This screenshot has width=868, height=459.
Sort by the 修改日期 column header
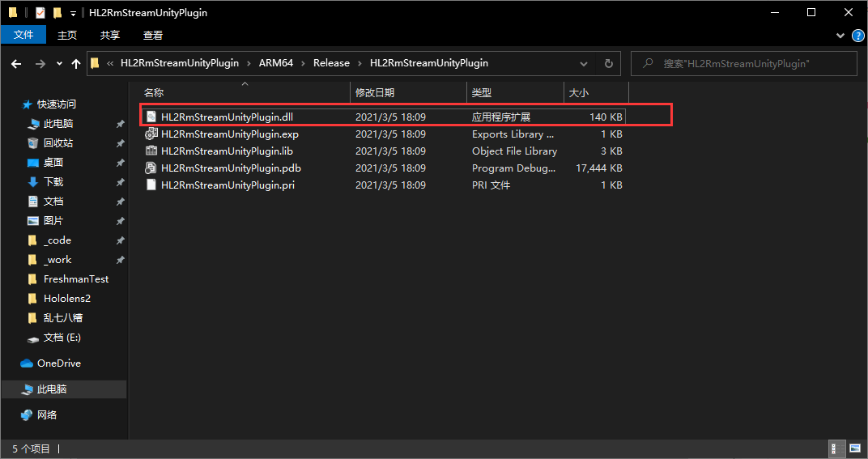409,92
